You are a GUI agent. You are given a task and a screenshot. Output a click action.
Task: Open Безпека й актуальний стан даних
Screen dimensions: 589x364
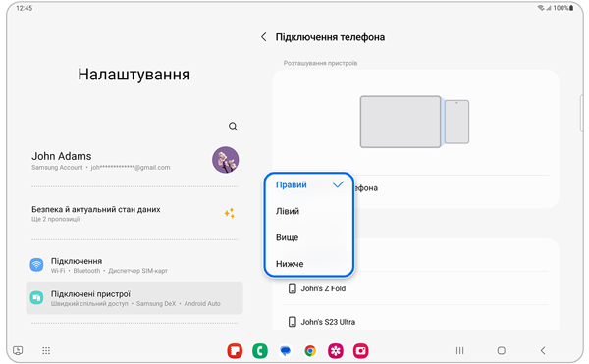tap(134, 213)
